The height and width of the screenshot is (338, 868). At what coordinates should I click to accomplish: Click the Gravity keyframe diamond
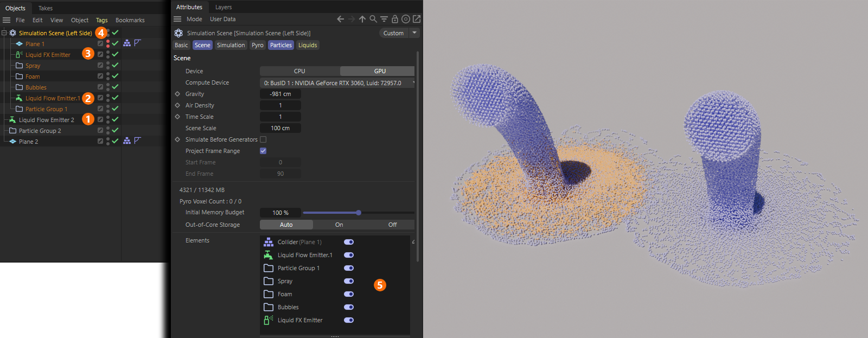(177, 94)
